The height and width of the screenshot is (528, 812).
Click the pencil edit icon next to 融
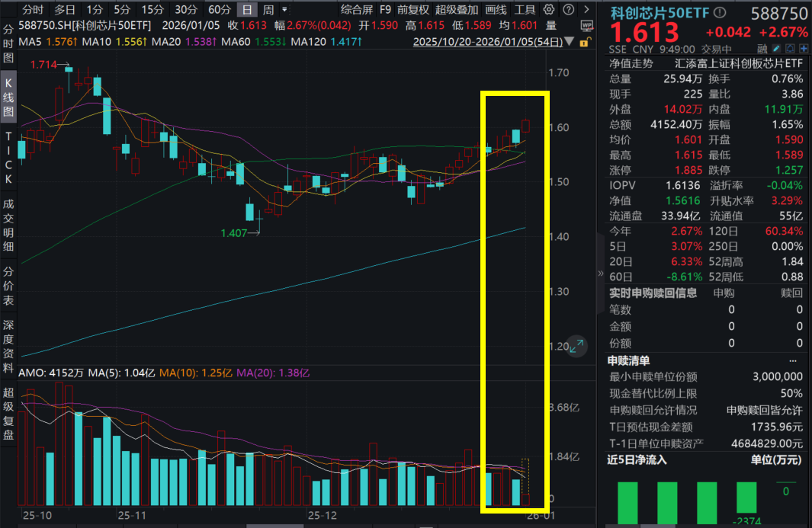(x=777, y=48)
